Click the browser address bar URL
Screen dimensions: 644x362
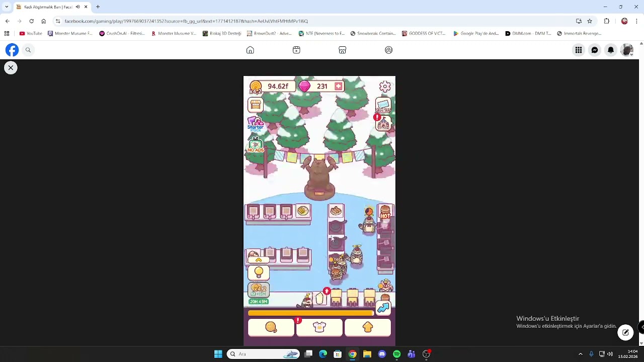186,21
